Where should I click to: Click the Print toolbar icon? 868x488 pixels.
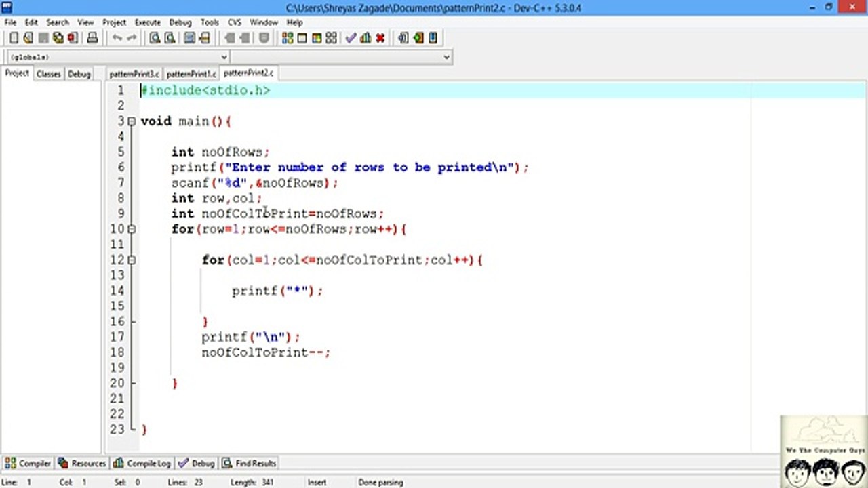(92, 39)
